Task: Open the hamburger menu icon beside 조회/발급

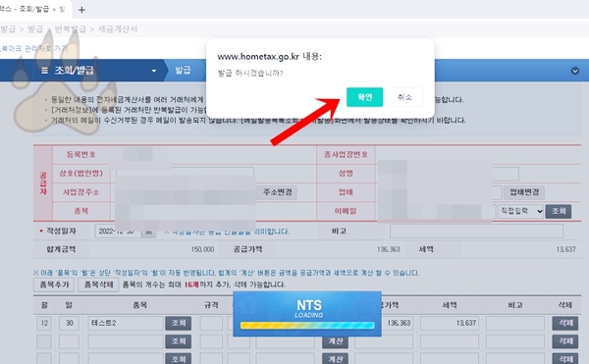Action: [x=44, y=71]
